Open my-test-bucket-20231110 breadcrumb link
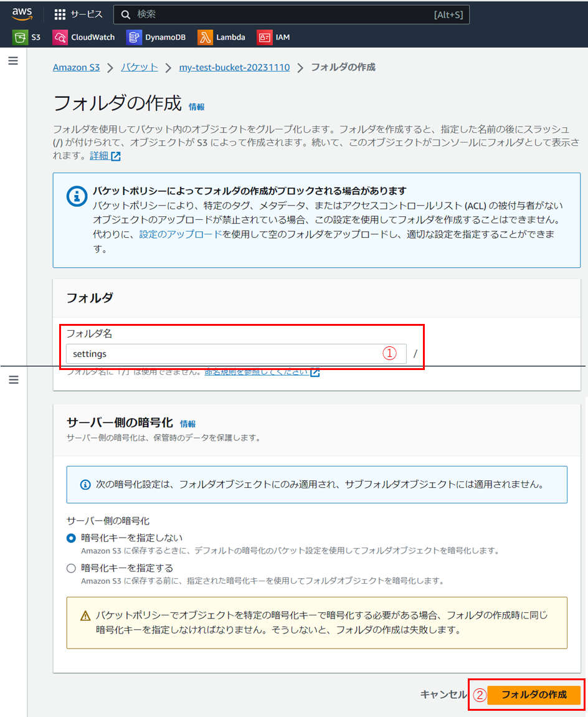This screenshot has height=717, width=588. [x=235, y=68]
